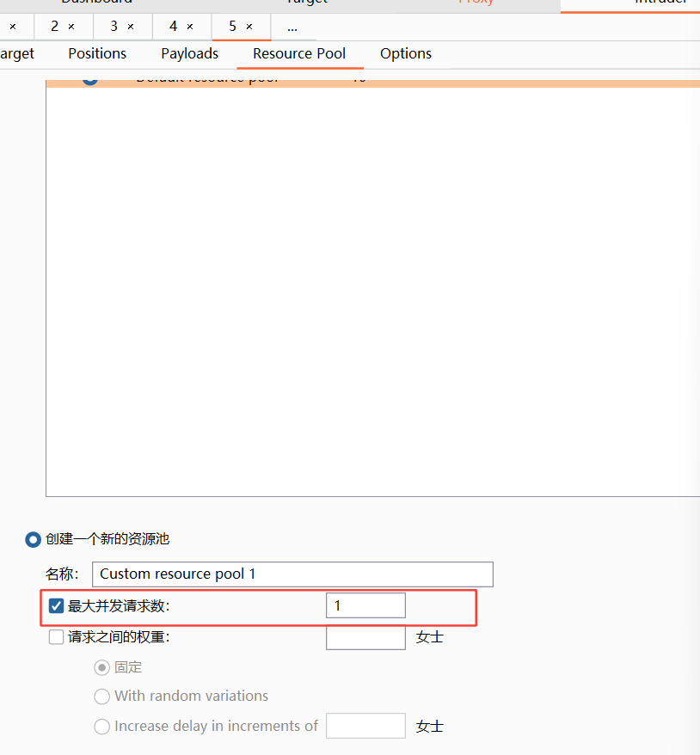
Task: Open the Options tab
Action: click(x=406, y=54)
